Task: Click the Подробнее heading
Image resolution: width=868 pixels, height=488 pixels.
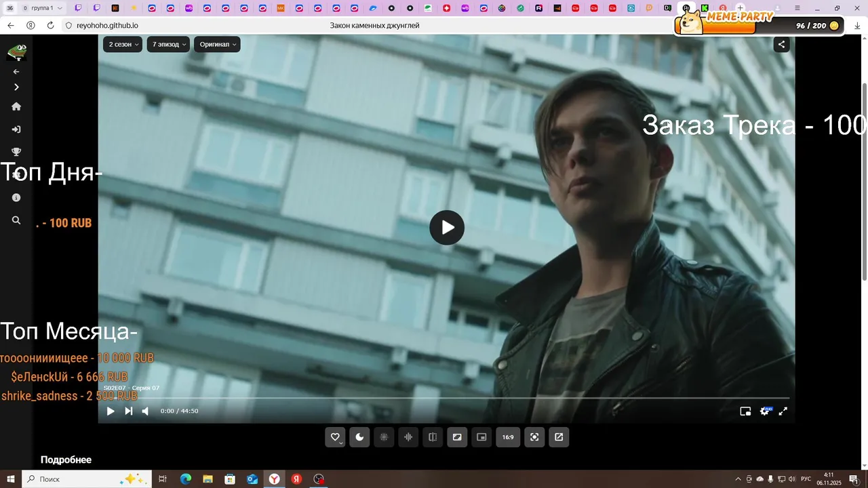Action: point(66,460)
